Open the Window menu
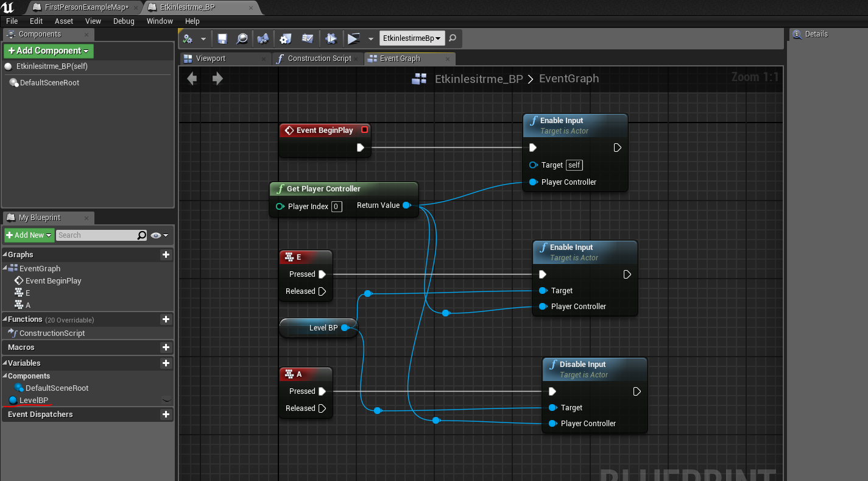 tap(160, 21)
